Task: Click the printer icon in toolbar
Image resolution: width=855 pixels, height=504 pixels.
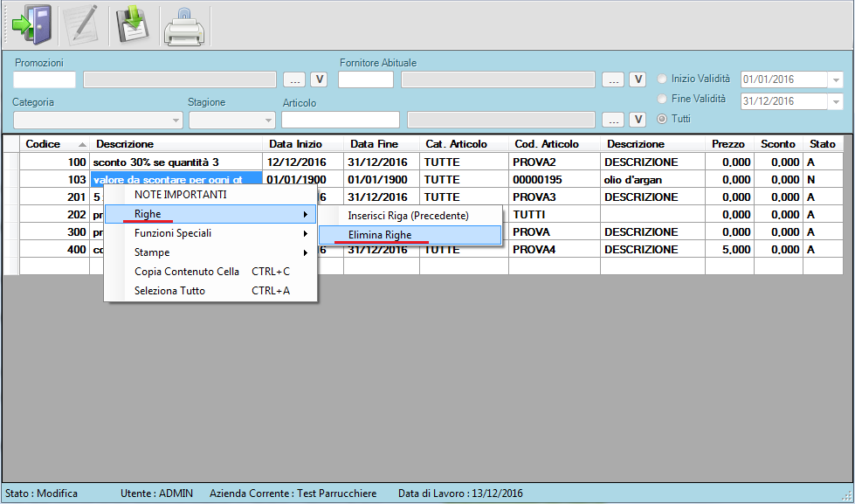Action: point(185,26)
